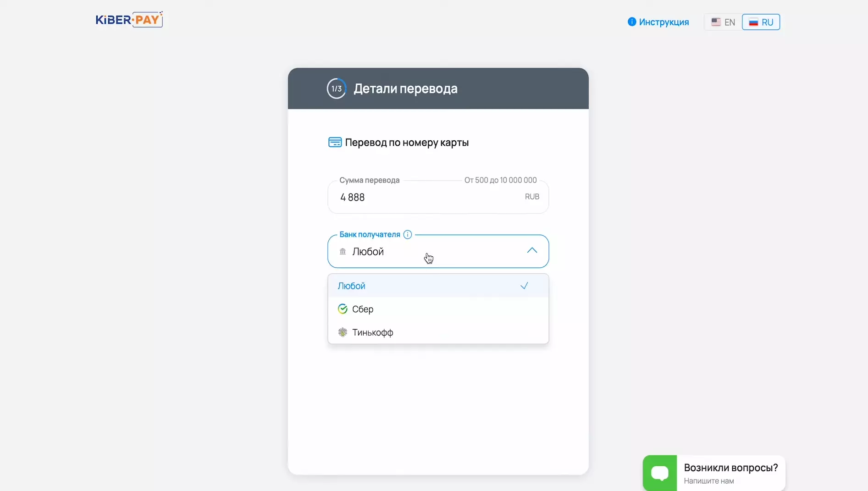Click the RUB currency label
Viewport: 868px width, 491px height.
click(x=532, y=197)
